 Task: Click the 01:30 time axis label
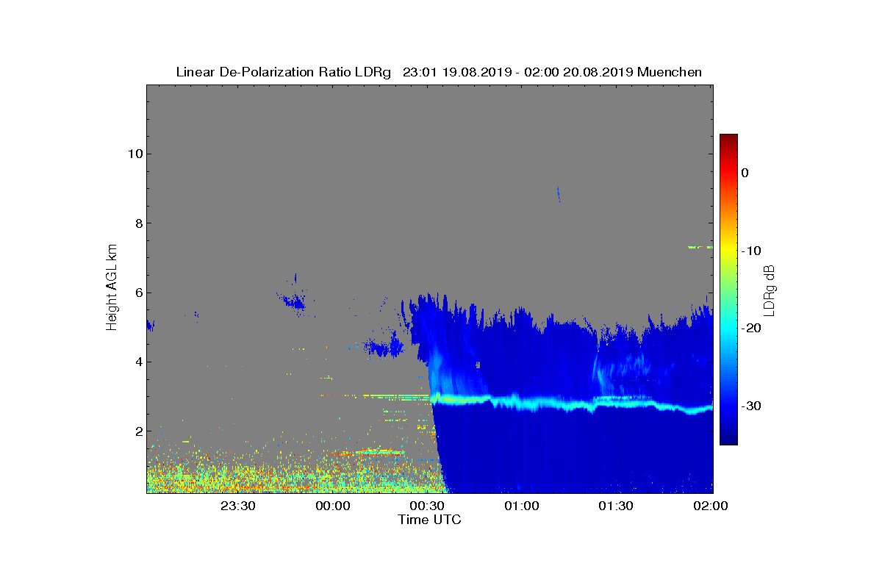pos(616,506)
